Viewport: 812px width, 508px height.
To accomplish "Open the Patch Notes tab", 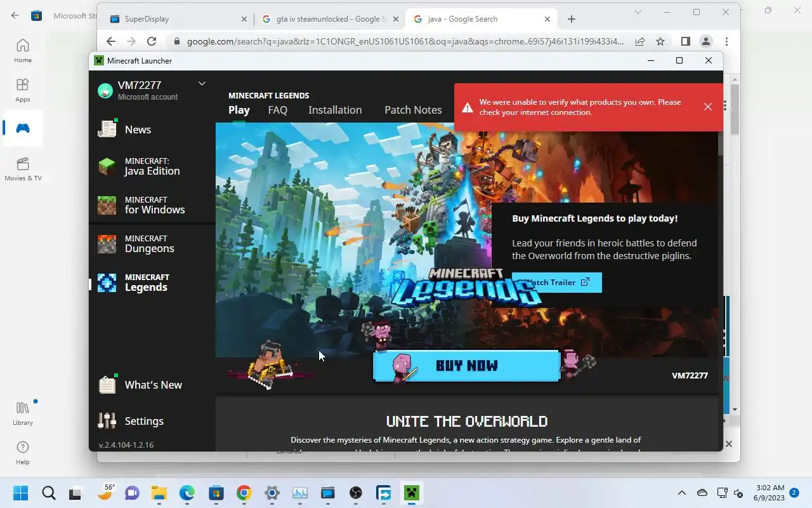I will pyautogui.click(x=413, y=110).
